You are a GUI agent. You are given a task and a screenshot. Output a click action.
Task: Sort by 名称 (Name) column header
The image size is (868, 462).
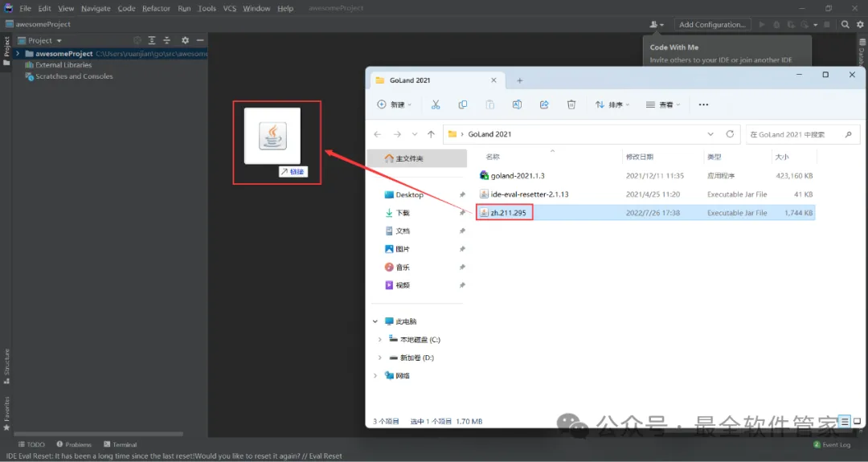coord(492,157)
